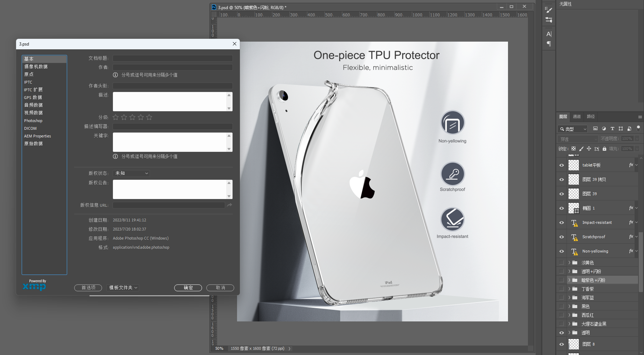Click the 作者 input field

pos(173,67)
